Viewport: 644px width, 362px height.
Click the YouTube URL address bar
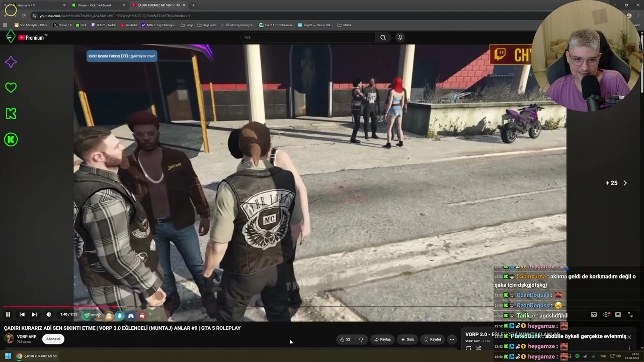322,16
